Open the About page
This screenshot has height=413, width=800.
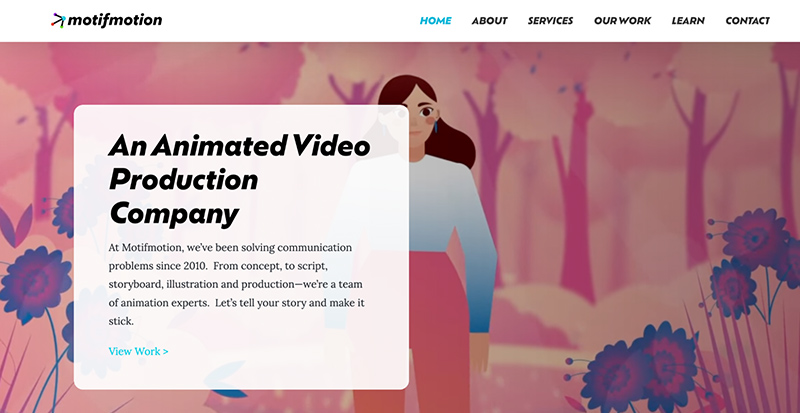tap(489, 21)
